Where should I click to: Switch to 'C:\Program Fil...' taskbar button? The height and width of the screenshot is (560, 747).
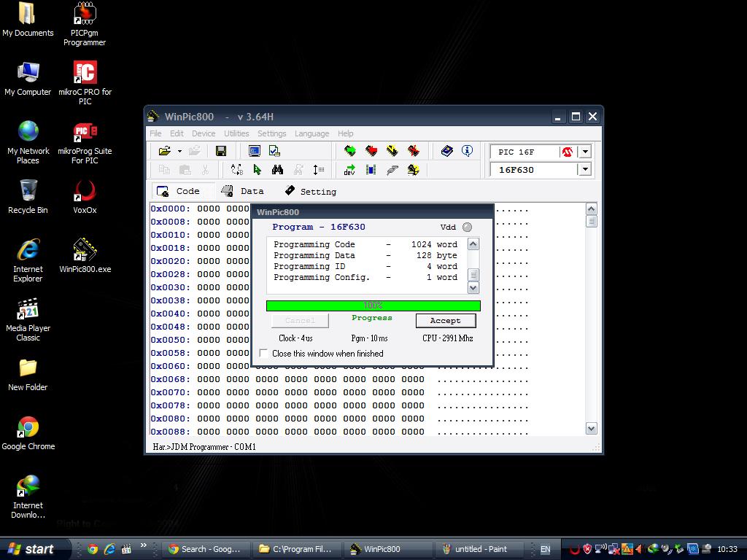pos(298,549)
